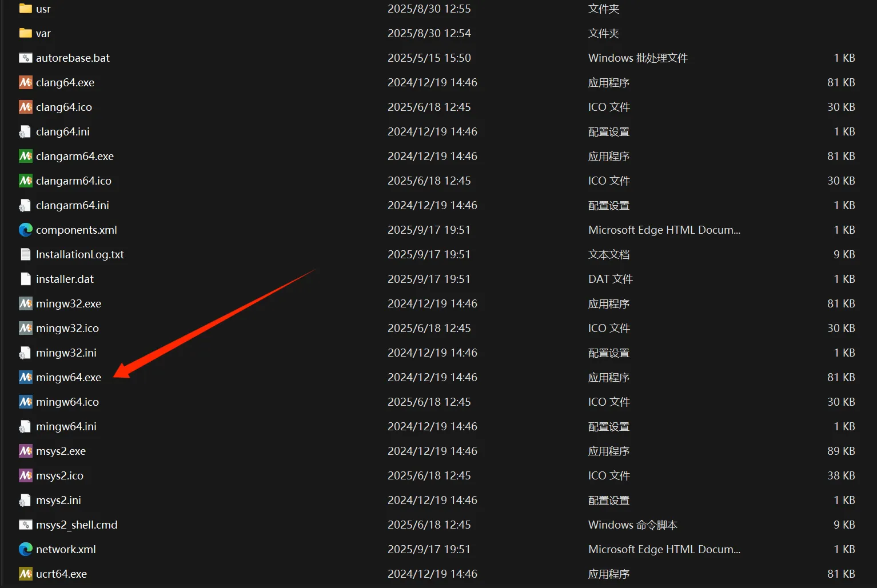Select the msys2.exe purple icon
Screen dimensions: 877x588
tap(25, 451)
